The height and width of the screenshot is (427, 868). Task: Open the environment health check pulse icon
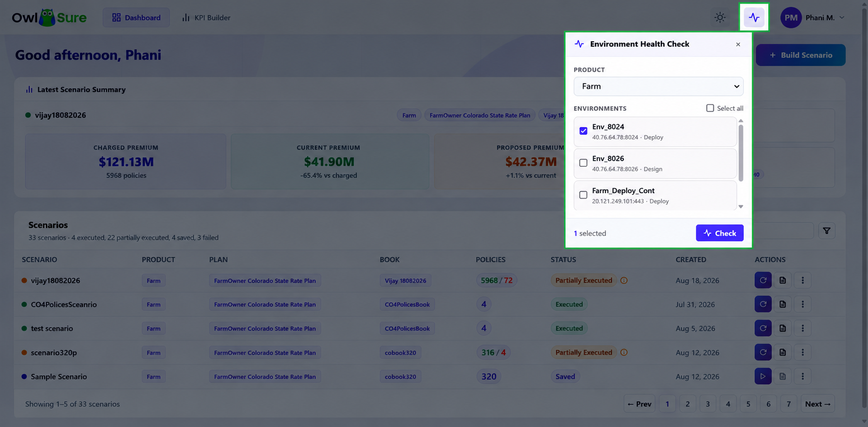click(x=754, y=18)
